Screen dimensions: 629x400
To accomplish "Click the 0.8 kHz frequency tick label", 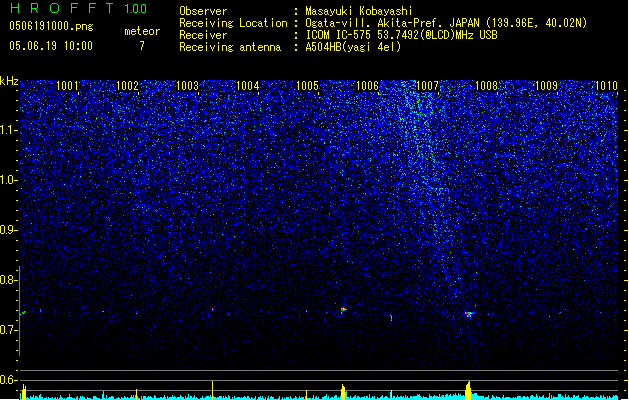I will click(8, 280).
